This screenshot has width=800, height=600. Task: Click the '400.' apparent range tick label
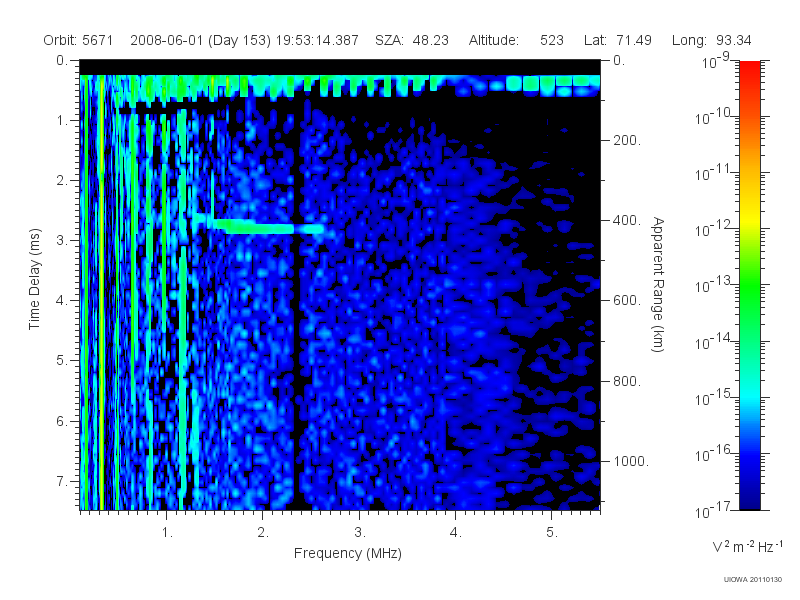pos(627,220)
